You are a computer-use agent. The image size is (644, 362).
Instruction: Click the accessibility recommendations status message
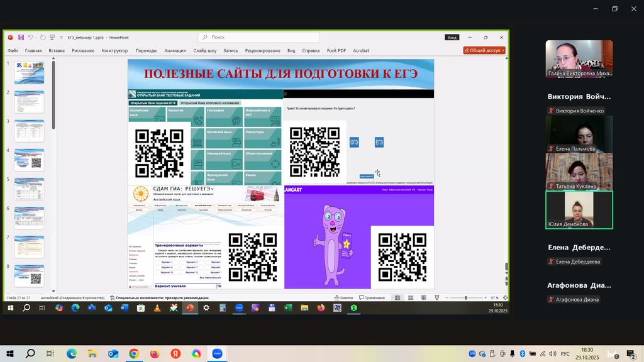coord(158,298)
